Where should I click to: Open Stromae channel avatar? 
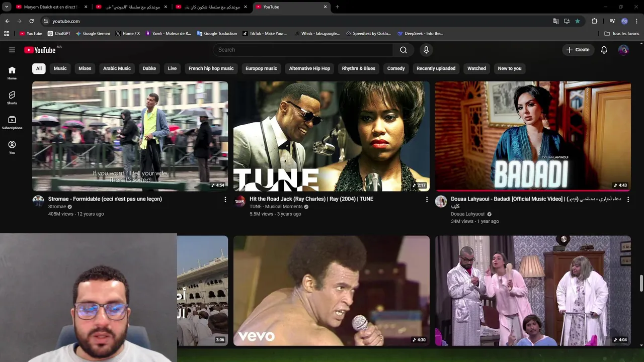tap(38, 202)
